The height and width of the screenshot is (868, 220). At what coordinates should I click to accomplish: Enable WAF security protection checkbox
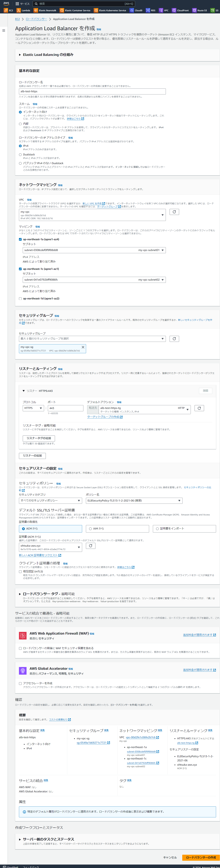pyautogui.click(x=20, y=648)
